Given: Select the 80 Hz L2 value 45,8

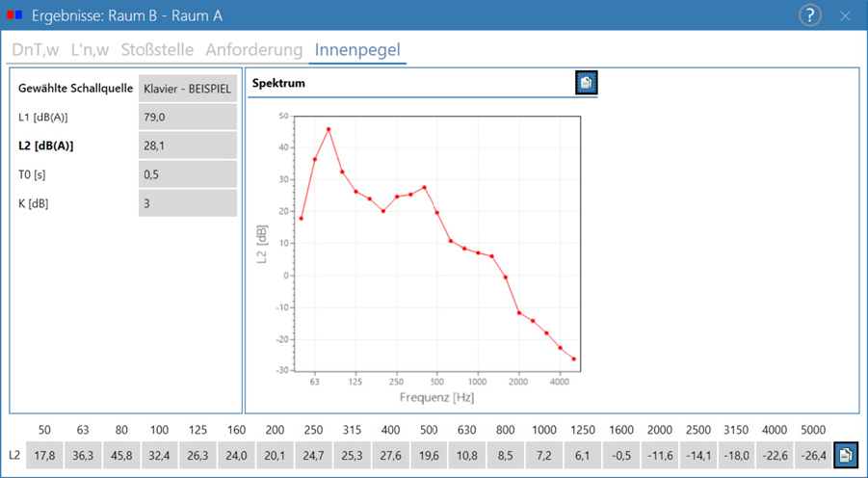Looking at the screenshot, I should pos(121,455).
